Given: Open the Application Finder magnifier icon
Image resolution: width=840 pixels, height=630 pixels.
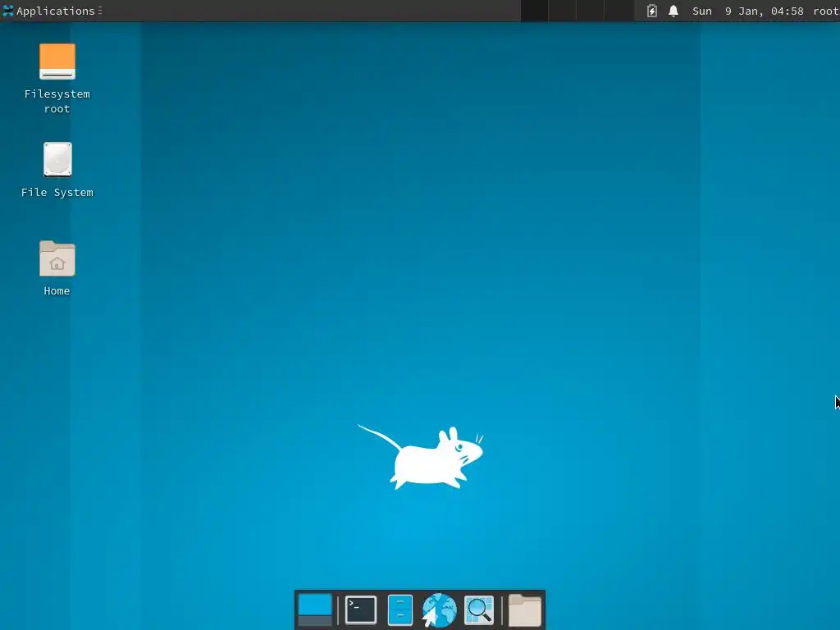Looking at the screenshot, I should [x=479, y=609].
